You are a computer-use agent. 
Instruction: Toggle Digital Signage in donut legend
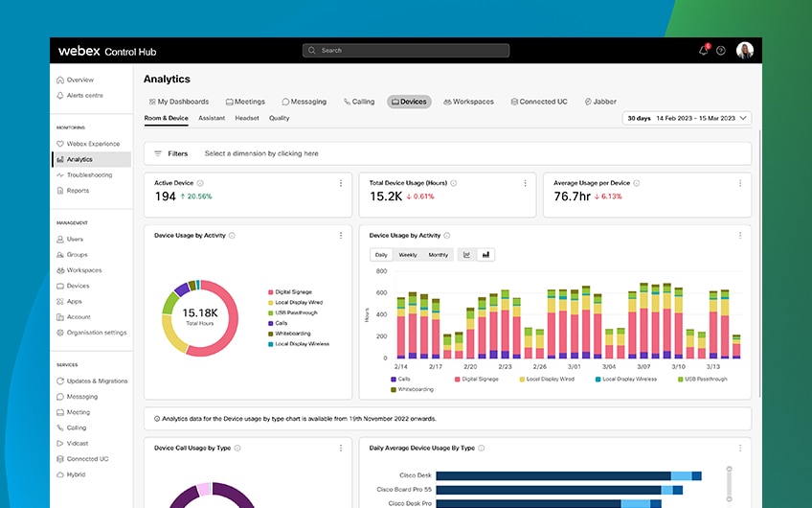pyautogui.click(x=290, y=291)
